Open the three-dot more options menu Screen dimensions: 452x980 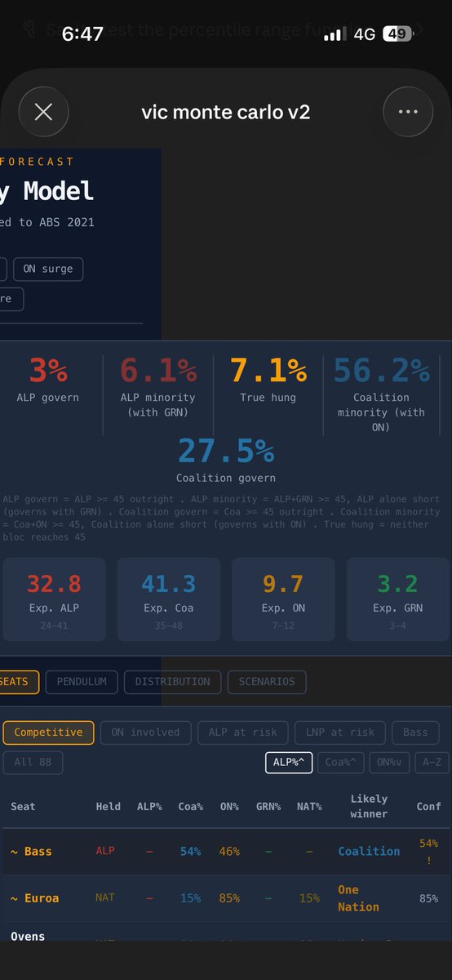click(408, 112)
